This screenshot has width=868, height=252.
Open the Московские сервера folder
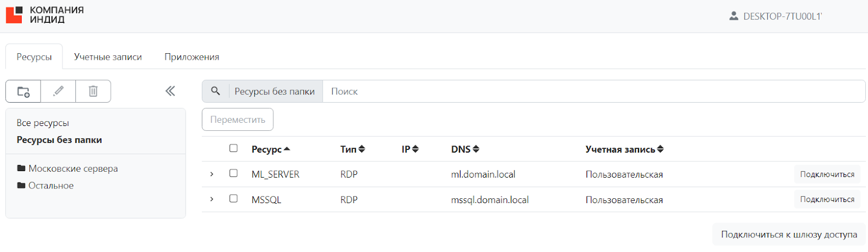[73, 168]
